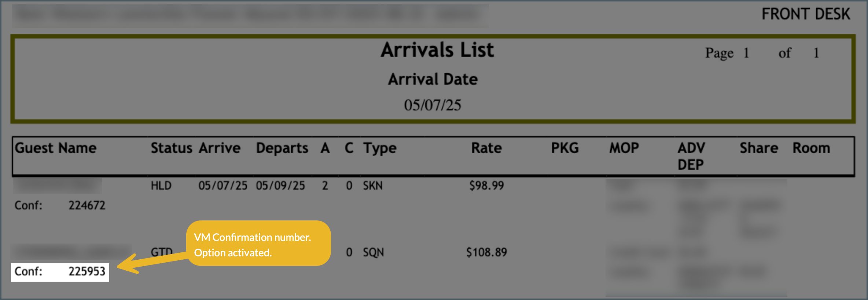Click confirmation number 224672
This screenshot has height=300, width=868.
point(87,205)
